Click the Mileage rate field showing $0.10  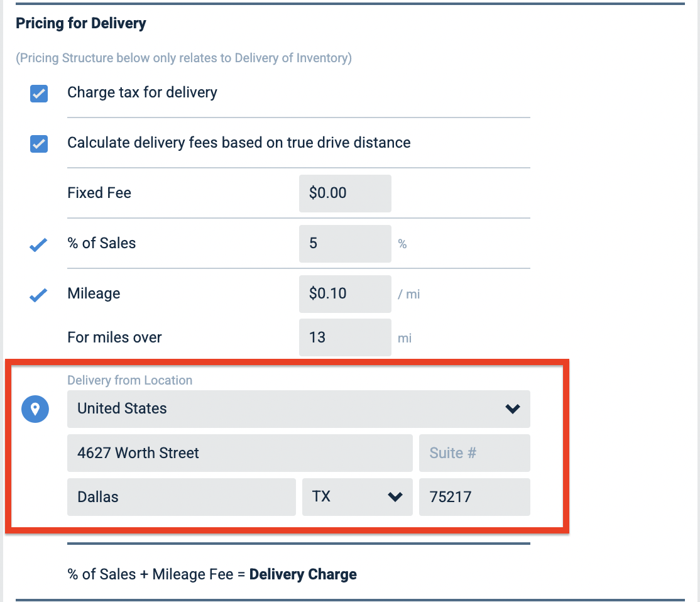pyautogui.click(x=345, y=294)
